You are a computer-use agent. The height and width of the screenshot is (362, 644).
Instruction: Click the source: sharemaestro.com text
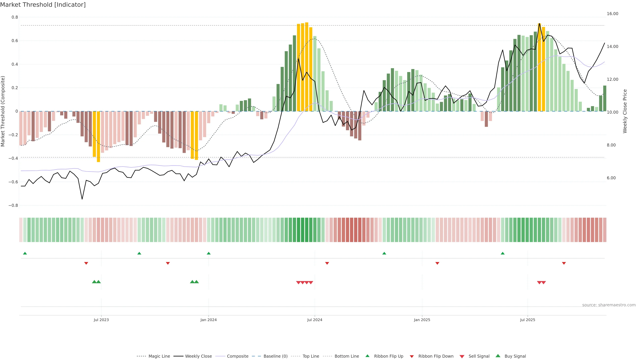point(609,305)
